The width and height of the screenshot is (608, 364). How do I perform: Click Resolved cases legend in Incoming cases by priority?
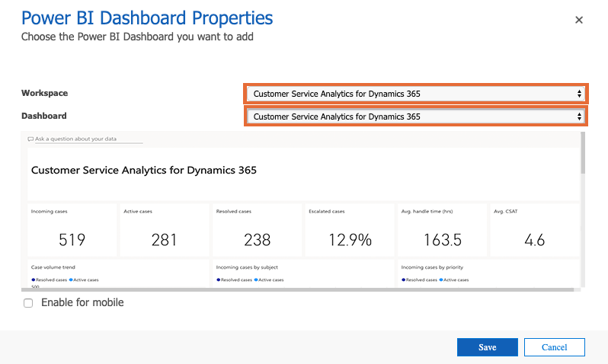419,279
